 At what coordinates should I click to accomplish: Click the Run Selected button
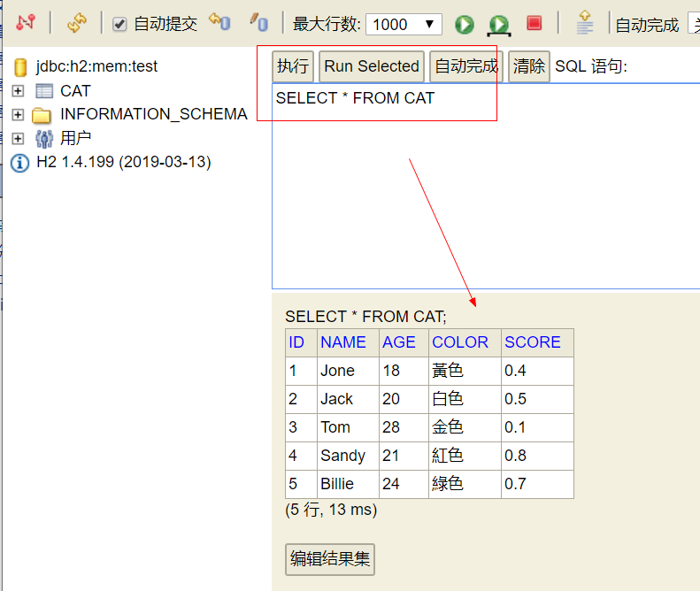click(372, 66)
